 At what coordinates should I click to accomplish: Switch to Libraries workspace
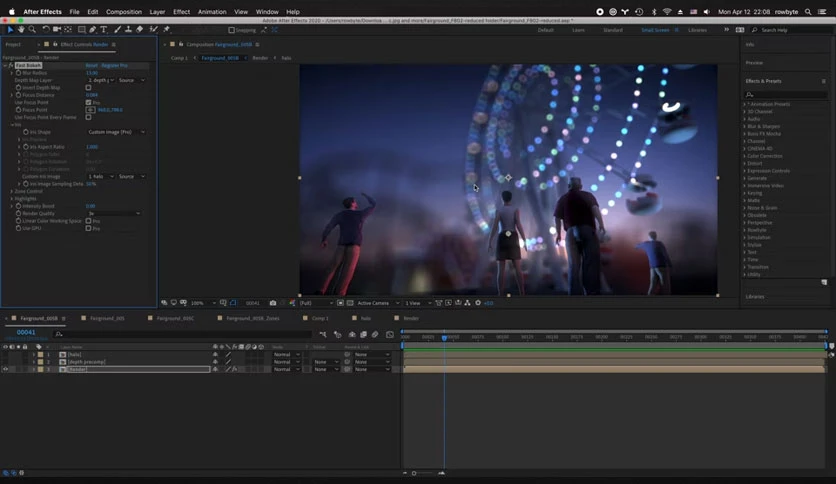(x=697, y=30)
